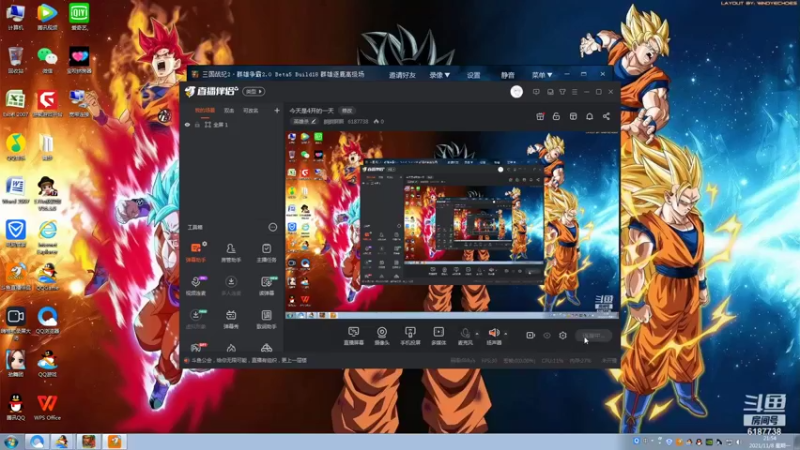
Task: Toggle the preview eye icon in bottom bar
Action: (x=547, y=335)
